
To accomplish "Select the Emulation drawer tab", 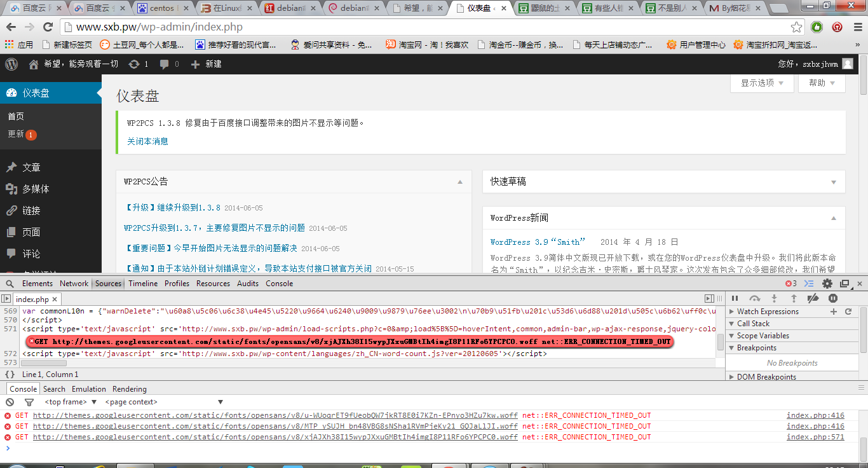I will pyautogui.click(x=89, y=389).
